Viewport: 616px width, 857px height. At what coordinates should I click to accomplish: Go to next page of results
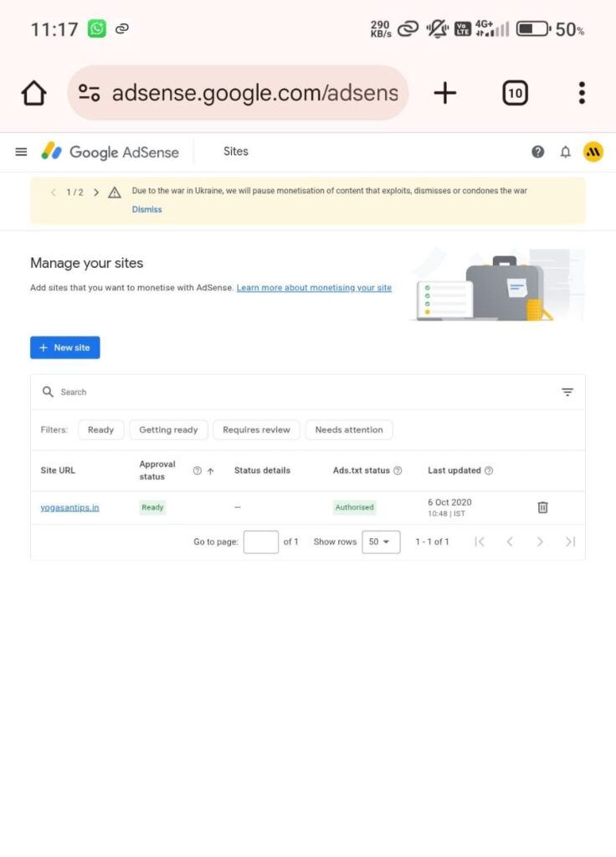[x=540, y=541]
